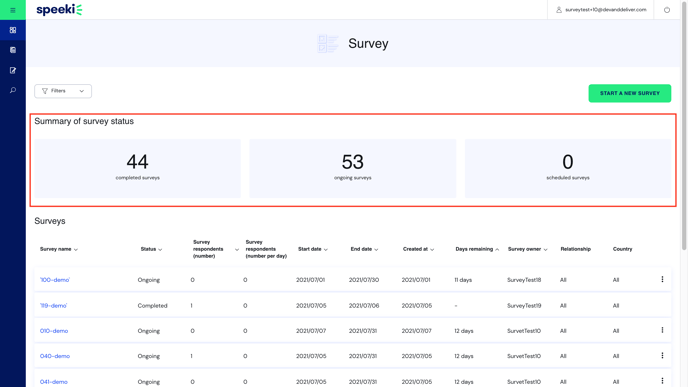The width and height of the screenshot is (688, 387).
Task: Open the 041-demo survey link
Action: (x=54, y=382)
